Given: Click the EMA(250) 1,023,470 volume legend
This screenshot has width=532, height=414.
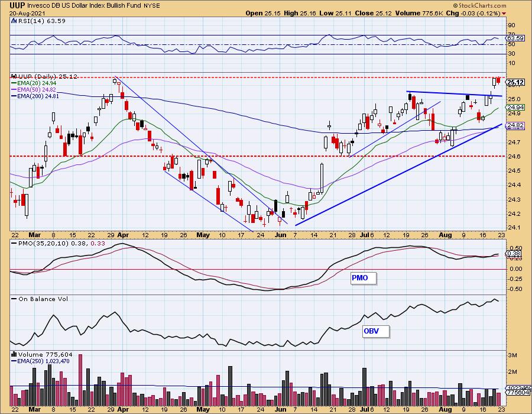Looking at the screenshot, I should coord(40,361).
